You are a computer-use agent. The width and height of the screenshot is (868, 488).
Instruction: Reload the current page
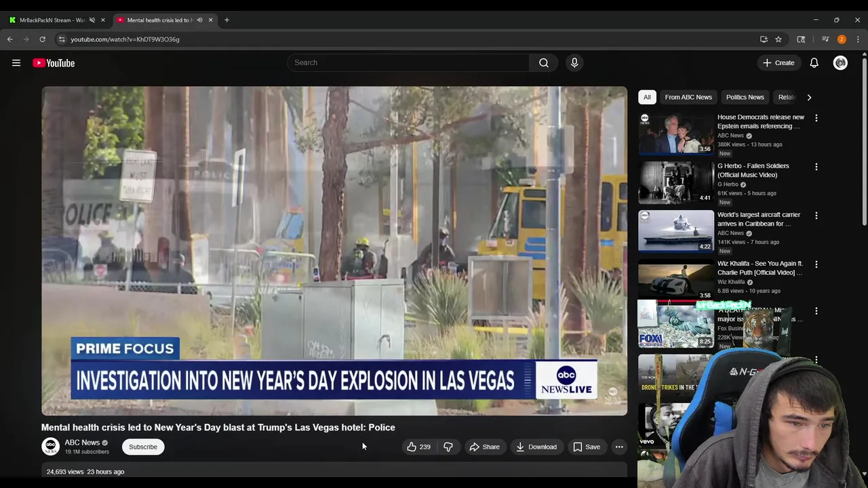point(42,39)
